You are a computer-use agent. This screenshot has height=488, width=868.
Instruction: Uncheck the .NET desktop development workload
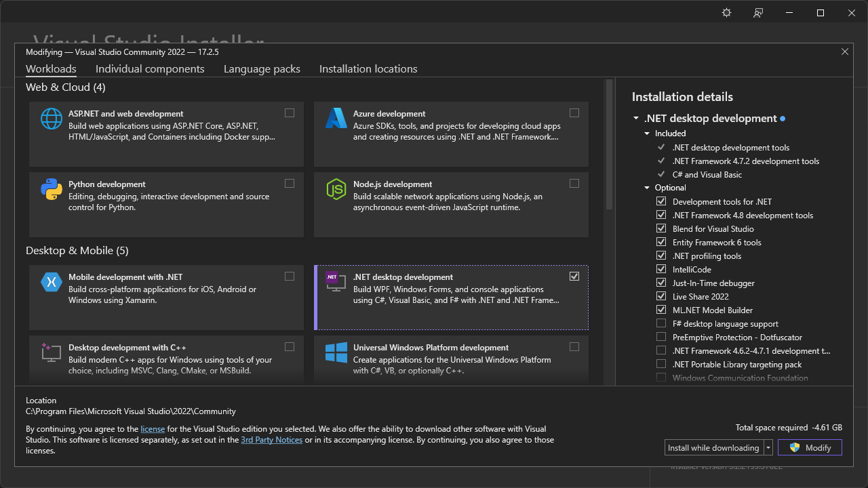coord(574,277)
